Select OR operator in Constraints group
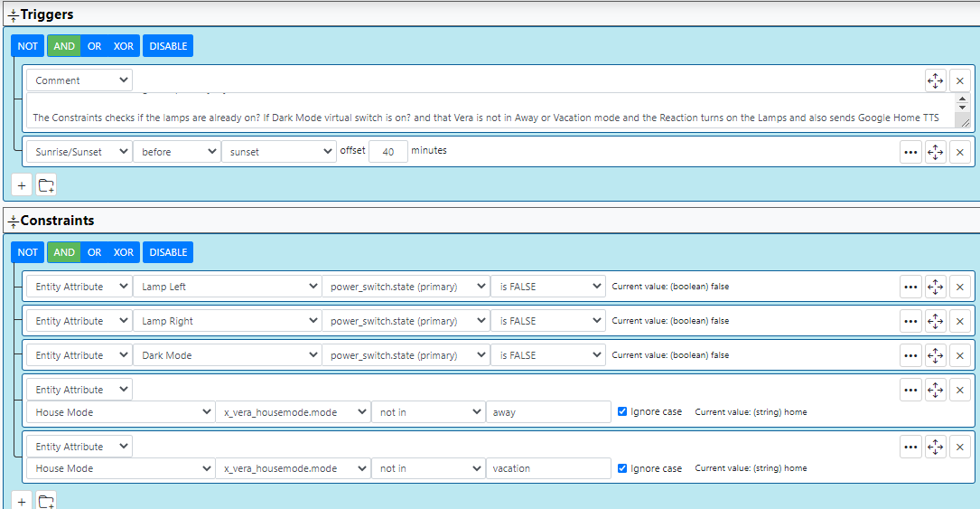980x509 pixels. (x=94, y=252)
